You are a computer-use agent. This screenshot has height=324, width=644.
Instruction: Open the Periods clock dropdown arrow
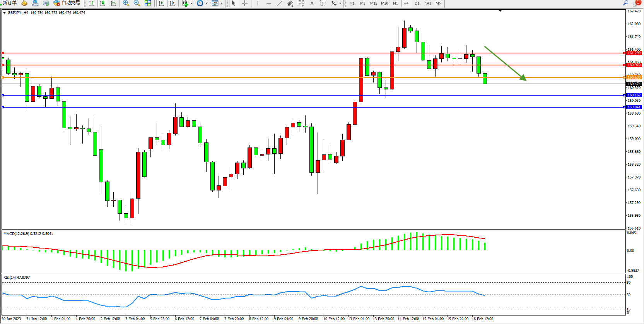[x=207, y=3]
